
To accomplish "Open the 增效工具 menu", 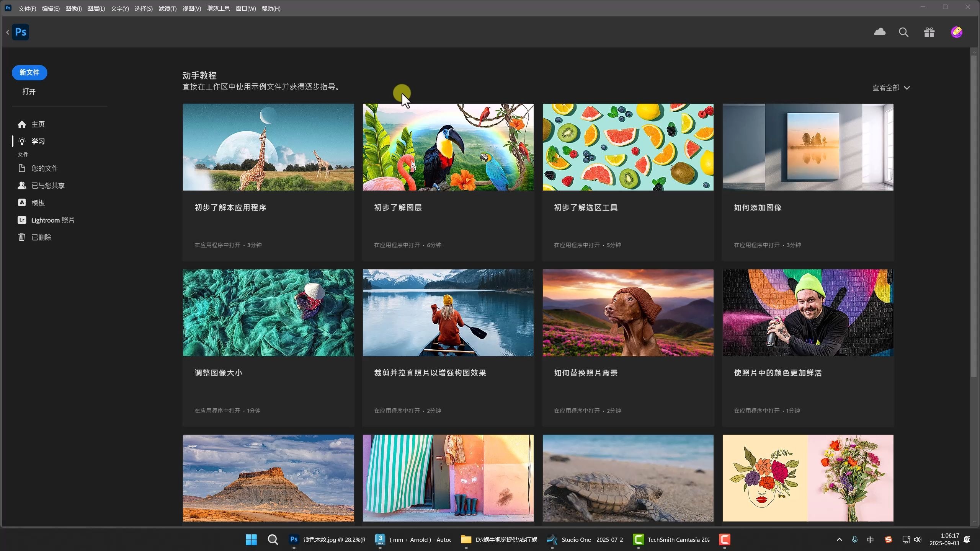I will point(219,8).
